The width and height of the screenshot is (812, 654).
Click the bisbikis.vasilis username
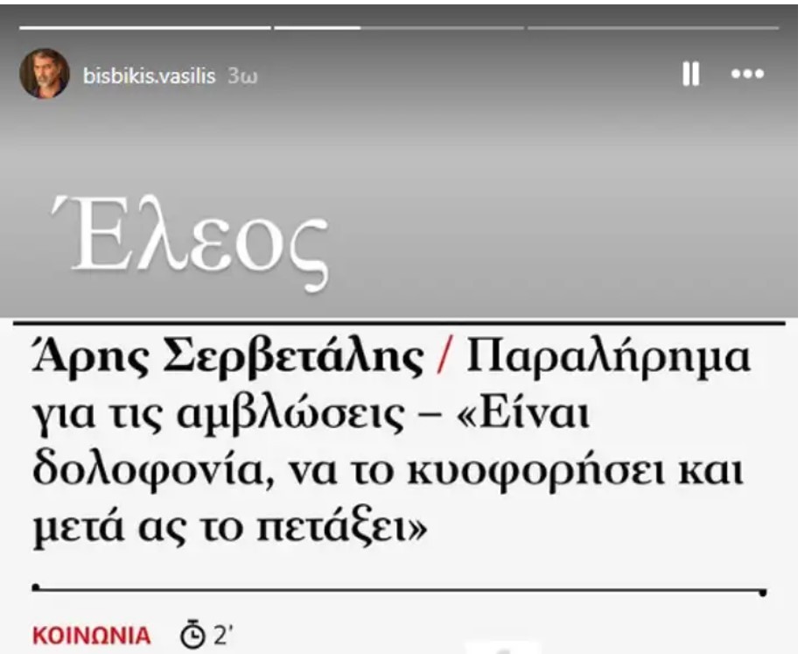click(149, 76)
